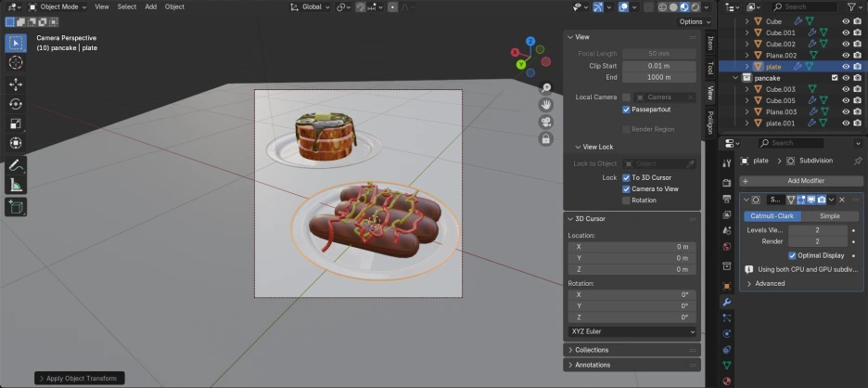Screen dimensions: 868x388
Task: Select the Move tool in toolbar
Action: [16, 84]
